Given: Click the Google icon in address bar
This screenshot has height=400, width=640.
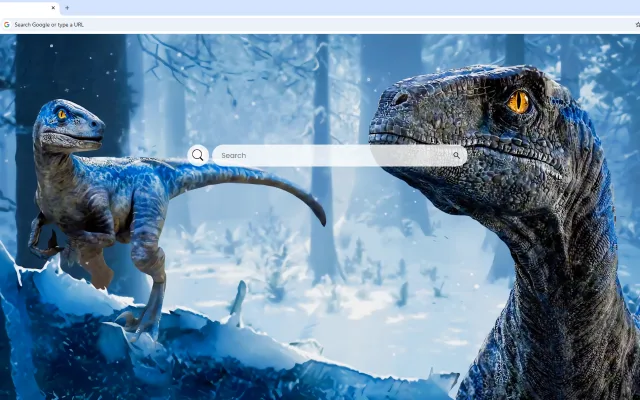Looking at the screenshot, I should pyautogui.click(x=7, y=24).
